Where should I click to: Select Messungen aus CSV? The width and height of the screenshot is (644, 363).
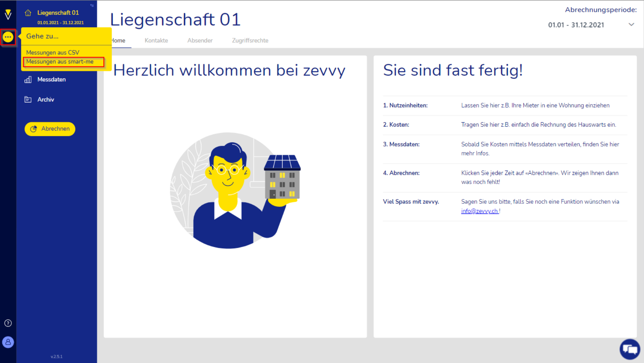coord(53,52)
